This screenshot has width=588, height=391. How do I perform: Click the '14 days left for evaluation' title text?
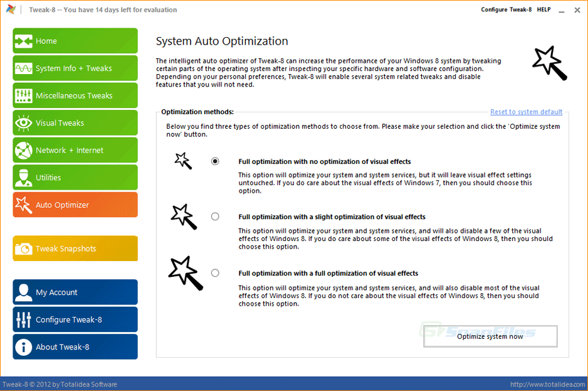click(x=136, y=10)
